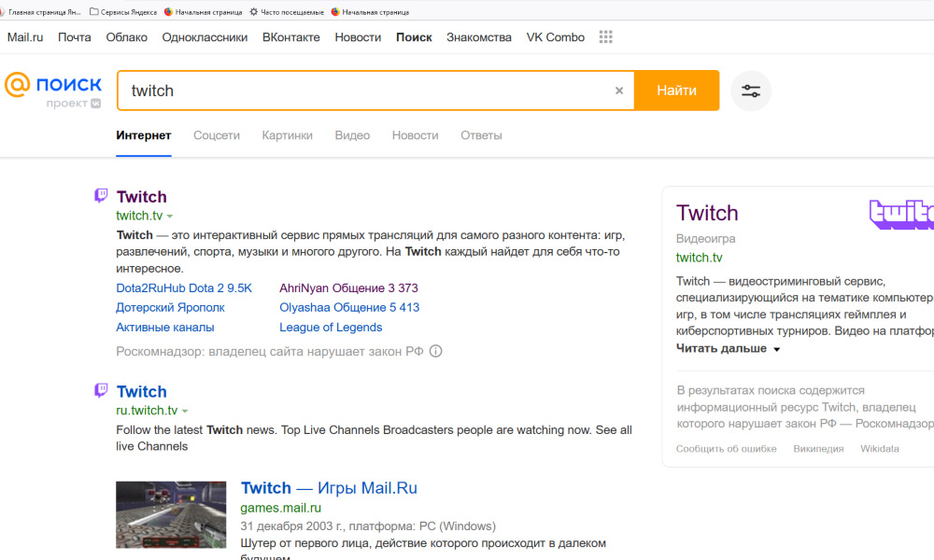This screenshot has width=934, height=560.
Task: Click the Twitch game screenshot thumbnail
Action: pos(171,514)
